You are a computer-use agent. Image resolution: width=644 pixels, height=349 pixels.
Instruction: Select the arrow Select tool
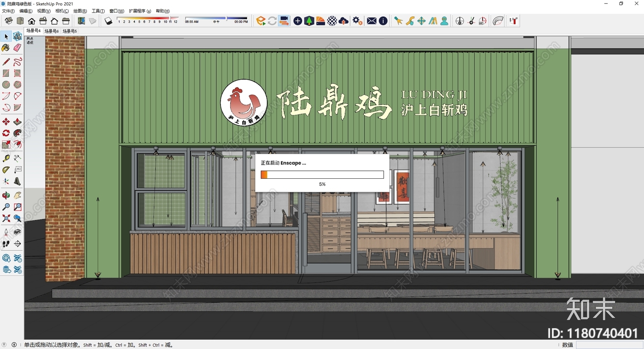[x=6, y=37]
